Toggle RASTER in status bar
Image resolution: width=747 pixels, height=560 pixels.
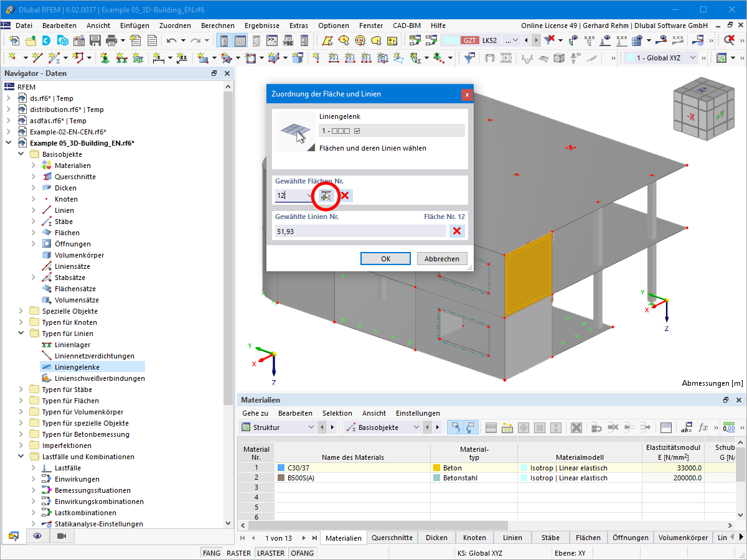pos(238,553)
